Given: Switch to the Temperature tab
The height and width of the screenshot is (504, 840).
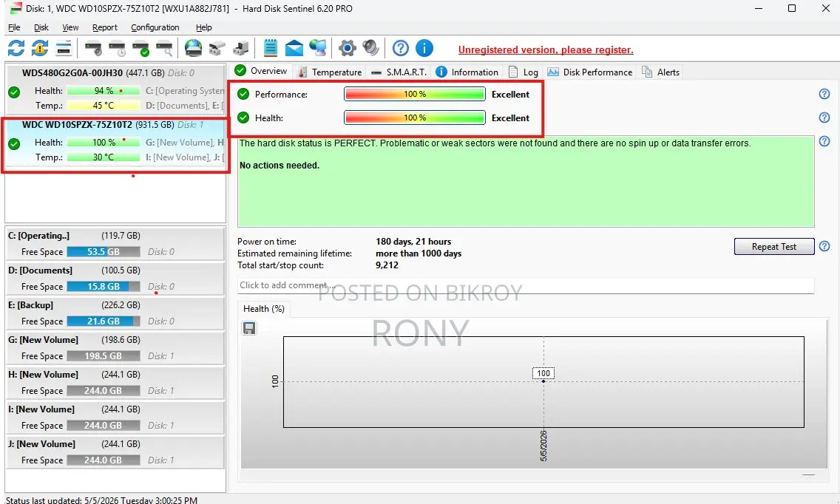Looking at the screenshot, I should click(x=330, y=72).
